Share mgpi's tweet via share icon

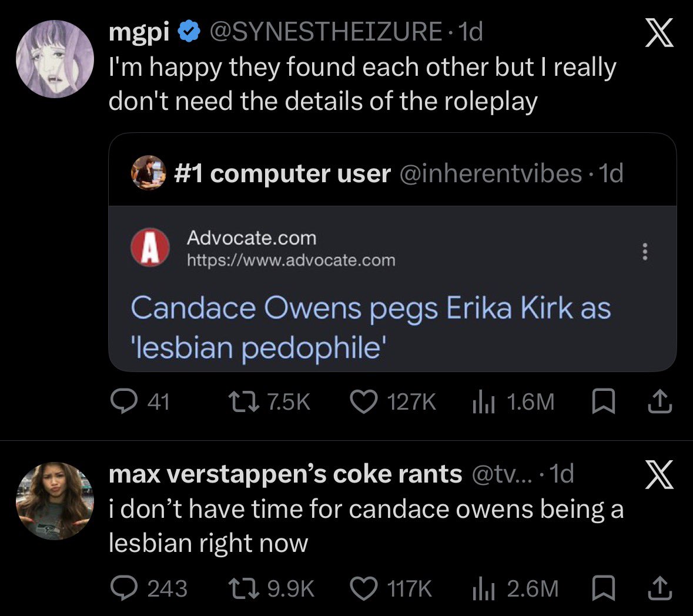(x=660, y=401)
